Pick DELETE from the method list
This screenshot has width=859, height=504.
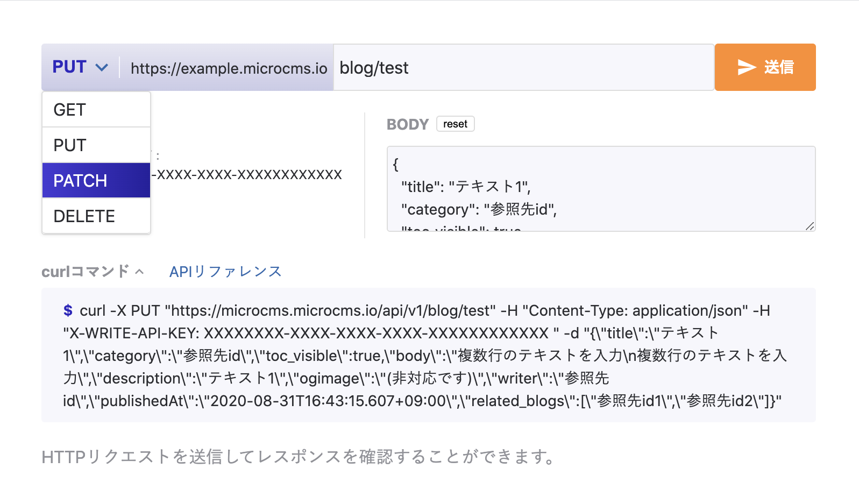(96, 216)
